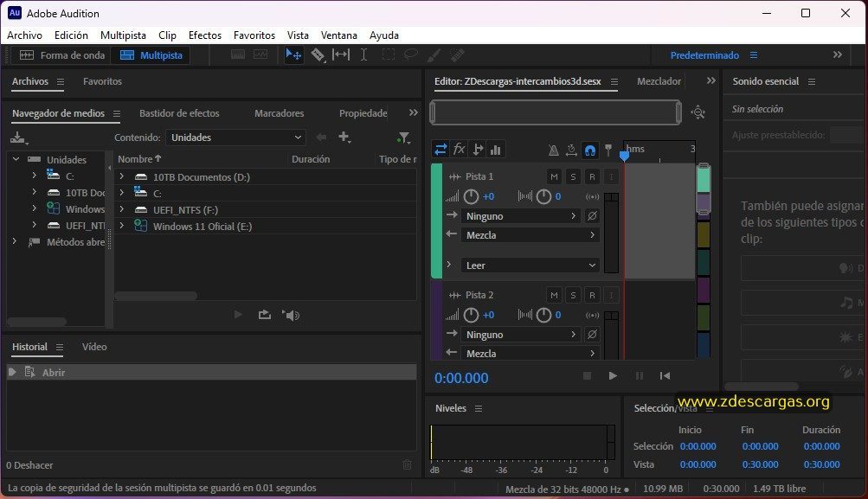Solo Pista 2 with S button

573,295
